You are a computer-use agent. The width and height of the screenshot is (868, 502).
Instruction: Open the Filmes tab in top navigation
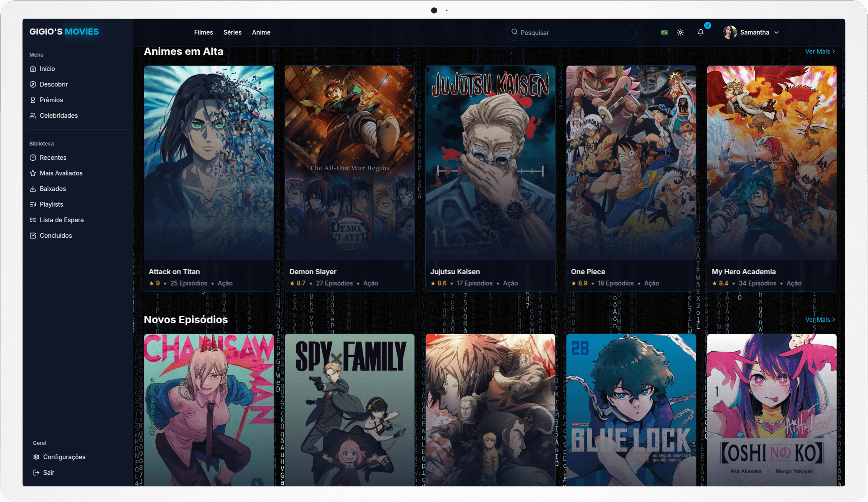[x=203, y=32]
